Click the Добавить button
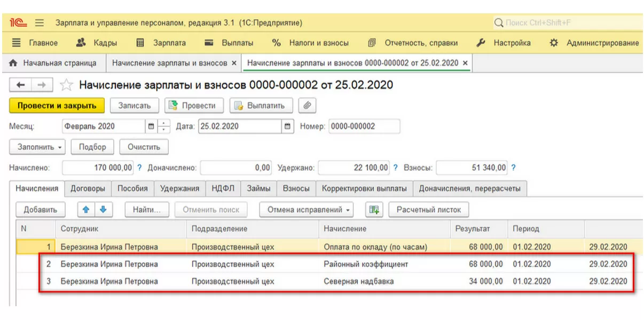The image size is (644, 320). point(41,210)
